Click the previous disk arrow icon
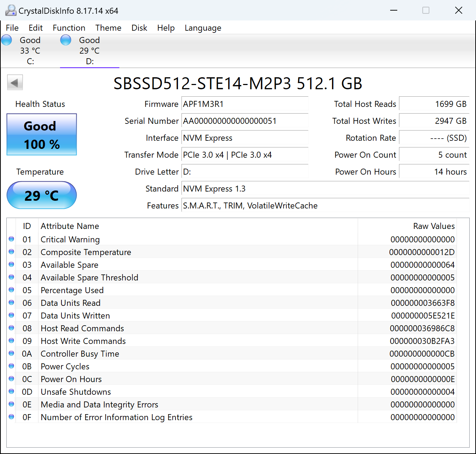This screenshot has width=476, height=454. [x=15, y=83]
